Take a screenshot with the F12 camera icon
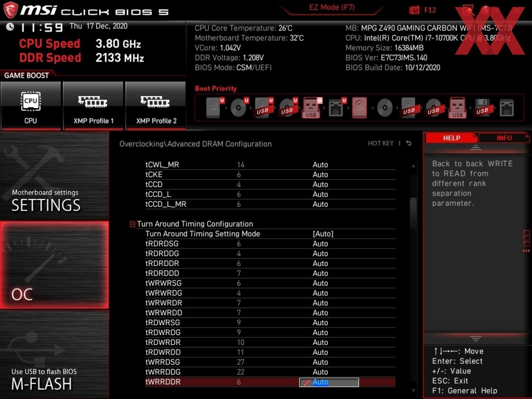The image size is (532, 399). 414,10
